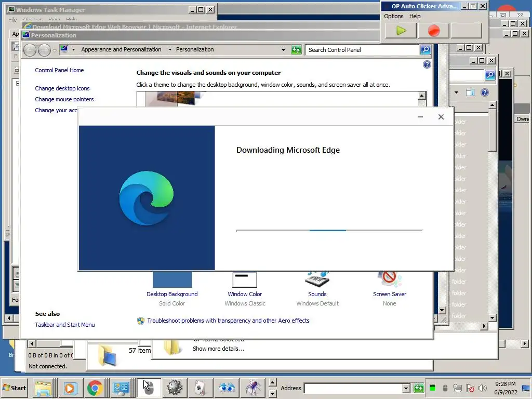Open the Screen Saver setting
The width and height of the screenshot is (532, 399).
390,294
